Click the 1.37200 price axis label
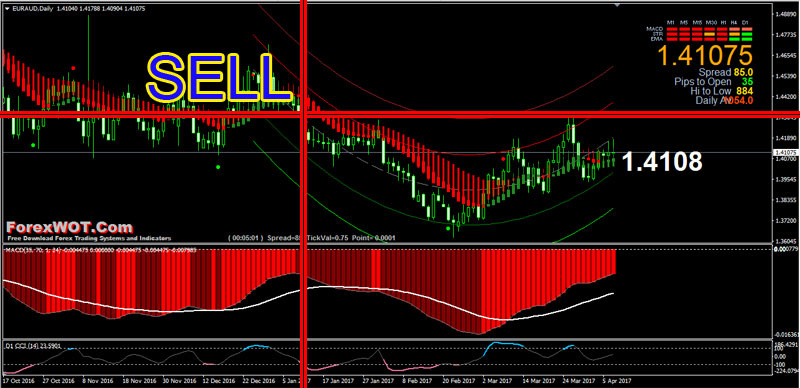This screenshot has width=800, height=388. 787,221
